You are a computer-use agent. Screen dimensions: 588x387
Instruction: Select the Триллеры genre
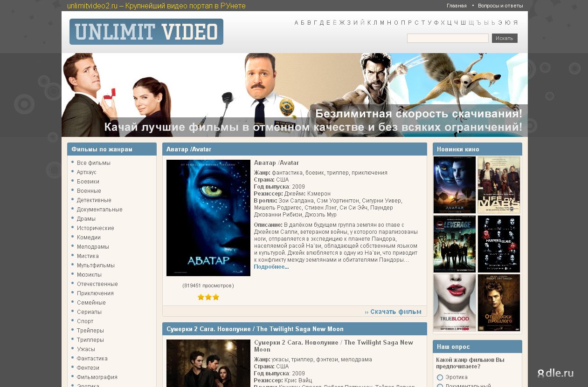pos(90,340)
